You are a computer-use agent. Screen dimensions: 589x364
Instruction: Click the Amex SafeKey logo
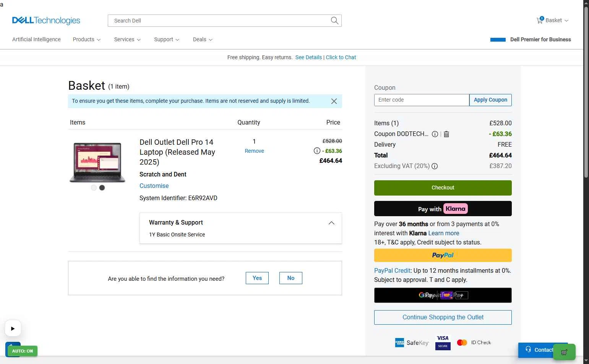[412, 343]
